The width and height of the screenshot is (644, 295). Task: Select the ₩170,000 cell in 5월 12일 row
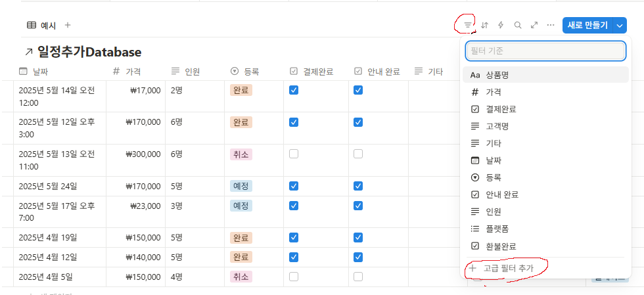pyautogui.click(x=136, y=128)
